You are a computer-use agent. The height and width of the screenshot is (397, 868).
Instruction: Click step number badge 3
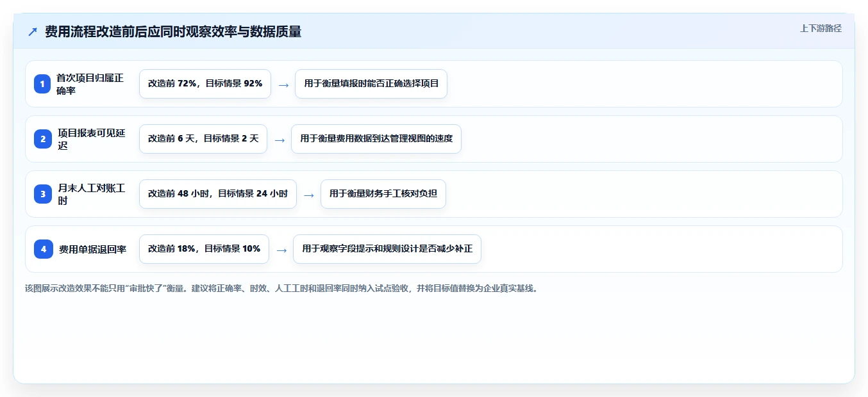[42, 194]
